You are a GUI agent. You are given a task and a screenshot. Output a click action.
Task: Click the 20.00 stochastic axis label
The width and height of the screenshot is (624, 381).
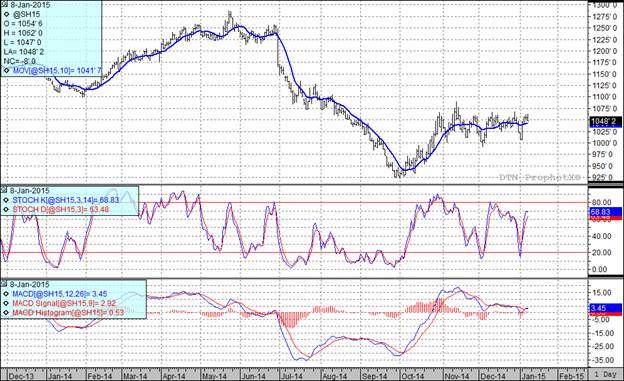pos(601,252)
